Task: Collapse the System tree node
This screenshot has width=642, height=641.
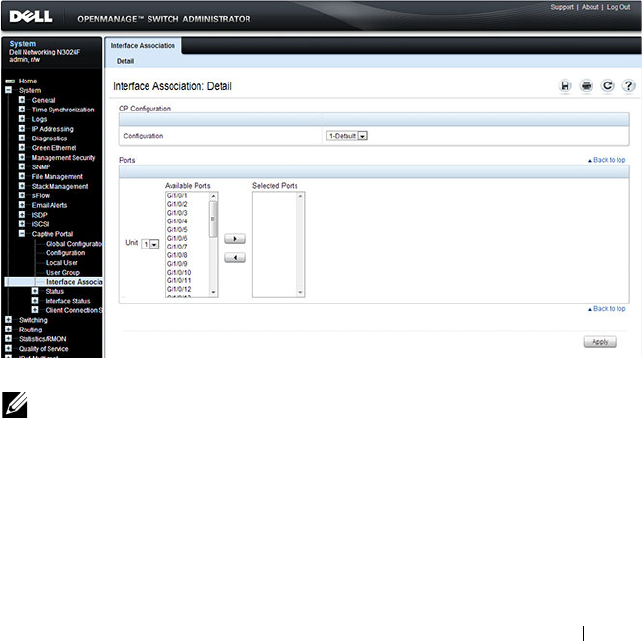Action: [8, 90]
